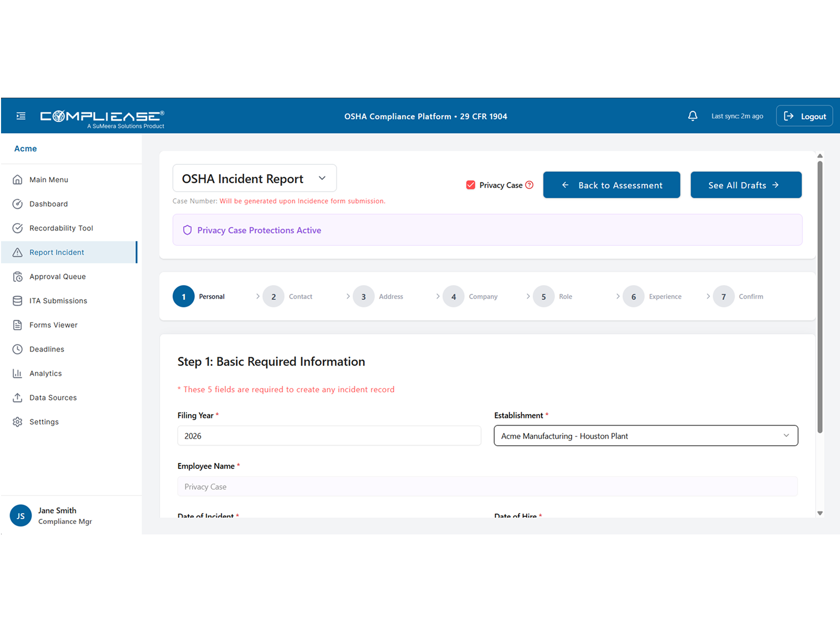Screen dimensions: 840x630
Task: Toggle the hamburger sidebar menu icon
Action: click(21, 116)
